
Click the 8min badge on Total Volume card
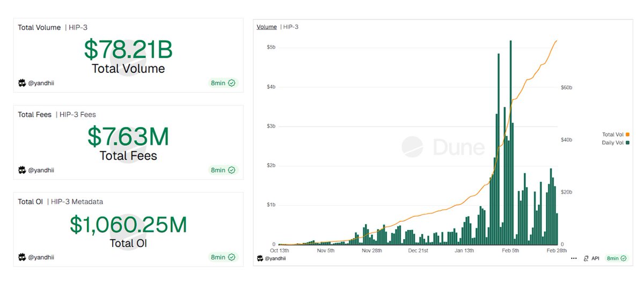[x=223, y=83]
